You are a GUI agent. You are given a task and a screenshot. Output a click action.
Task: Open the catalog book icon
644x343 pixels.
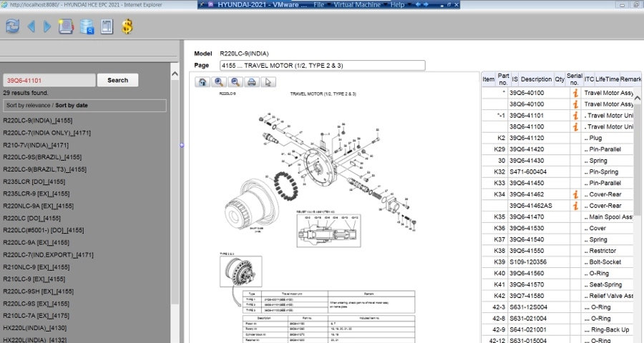66,26
